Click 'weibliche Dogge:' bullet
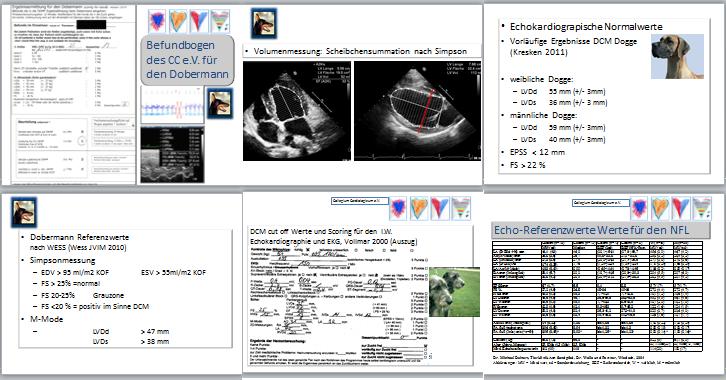The width and height of the screenshot is (726, 380). click(541, 79)
